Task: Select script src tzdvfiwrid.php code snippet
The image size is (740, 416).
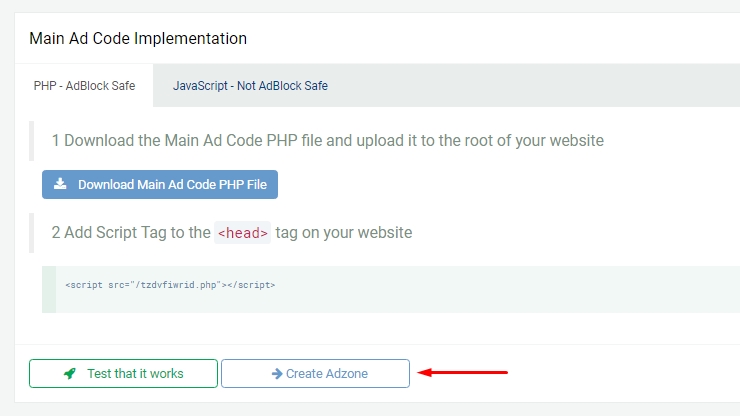Action: click(170, 285)
